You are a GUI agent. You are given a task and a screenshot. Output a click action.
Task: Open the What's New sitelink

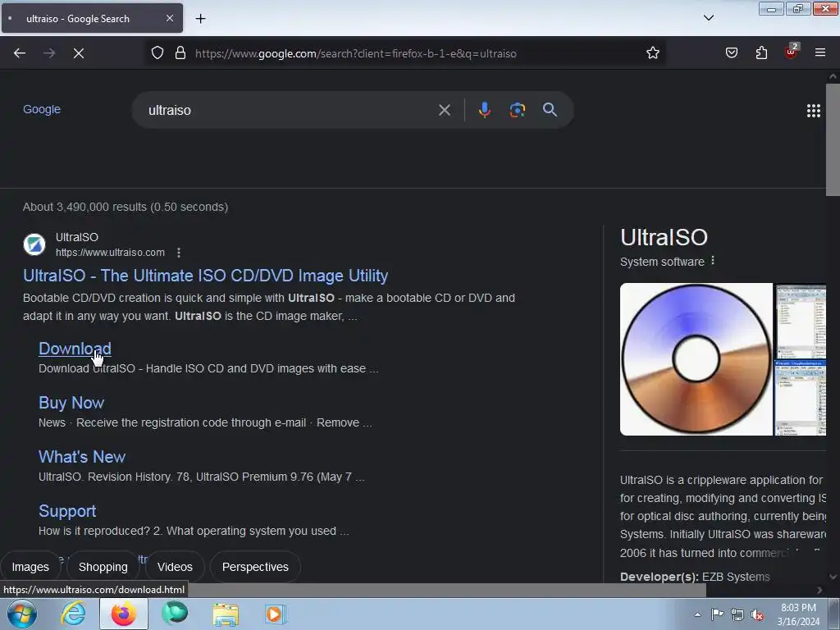[82, 456]
